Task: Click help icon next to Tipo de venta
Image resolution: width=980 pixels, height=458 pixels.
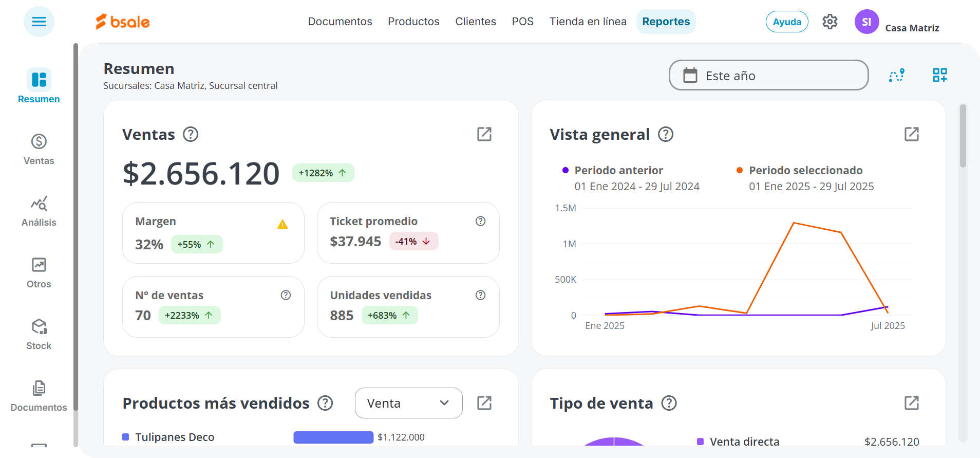Action: click(x=669, y=403)
